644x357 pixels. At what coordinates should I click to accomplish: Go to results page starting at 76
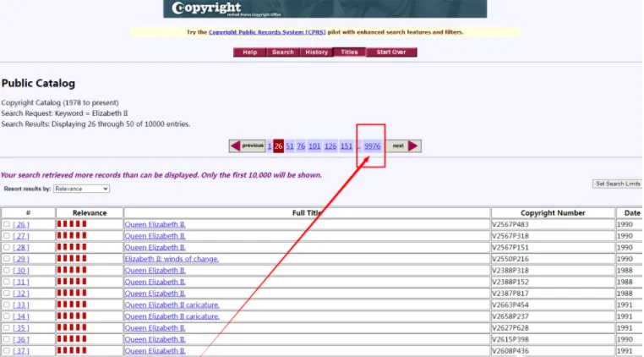(301, 146)
